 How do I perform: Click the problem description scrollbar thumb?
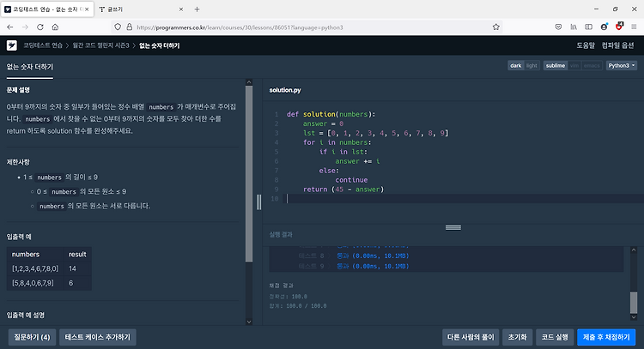click(x=249, y=173)
